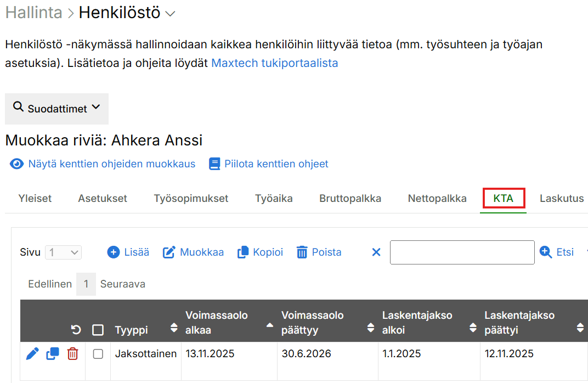Click the copy icon in Jaksottainen row
This screenshot has height=383, width=588.
pos(53,354)
